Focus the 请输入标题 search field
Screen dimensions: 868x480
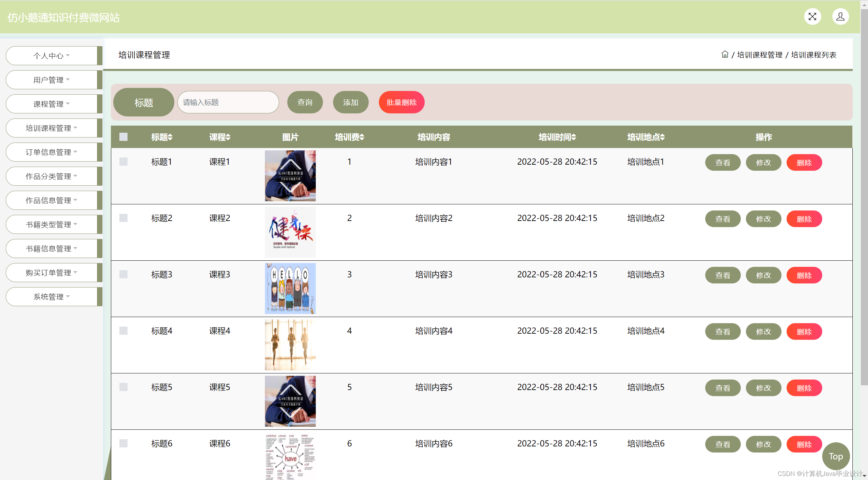(228, 102)
